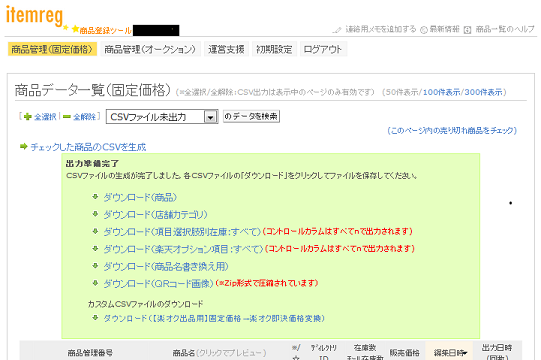
Task: Download the 商品 CSV file
Action: pyautogui.click(x=140, y=197)
